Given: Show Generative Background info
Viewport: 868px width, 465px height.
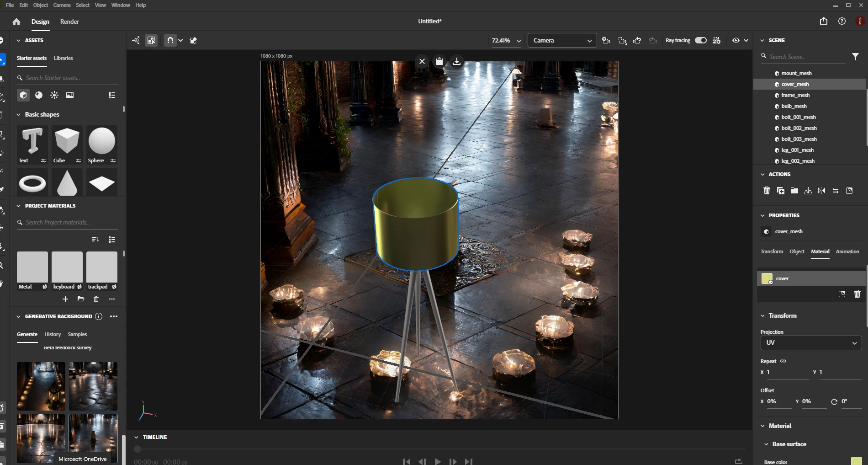Looking at the screenshot, I should click(99, 316).
